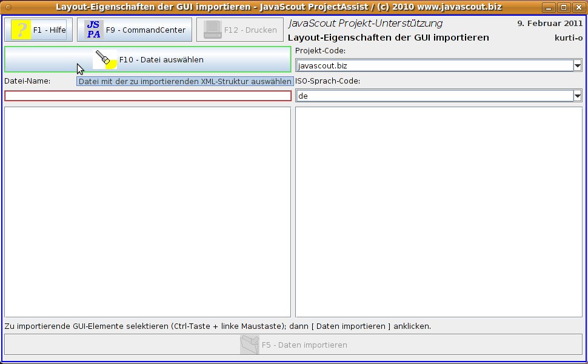This screenshot has height=364, width=588.
Task: Expand the Projekt-Code dropdown arrow
Action: tap(577, 65)
